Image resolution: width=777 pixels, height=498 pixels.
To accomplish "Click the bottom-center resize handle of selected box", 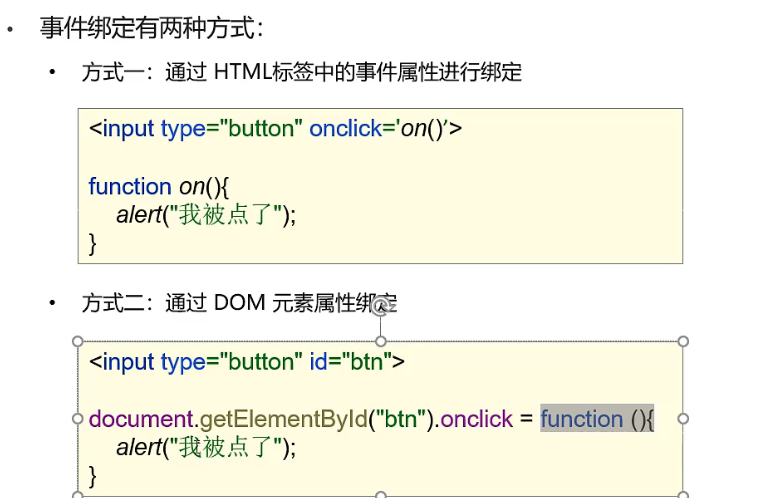I will [380, 495].
